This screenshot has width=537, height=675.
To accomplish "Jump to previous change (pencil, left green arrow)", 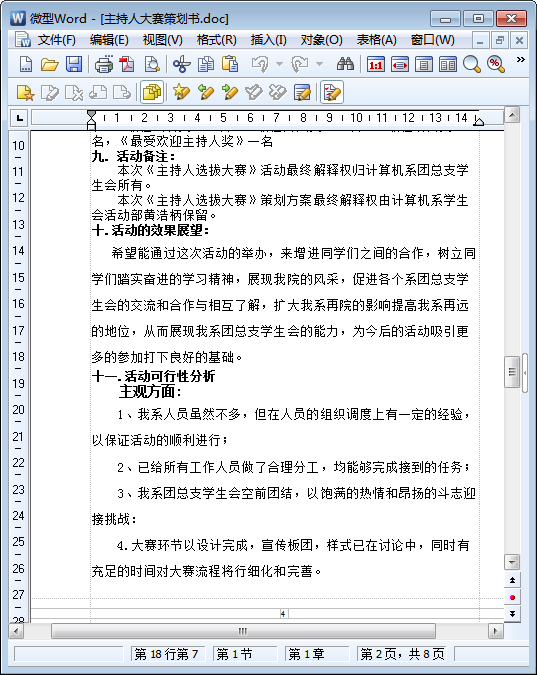I will click(x=205, y=92).
